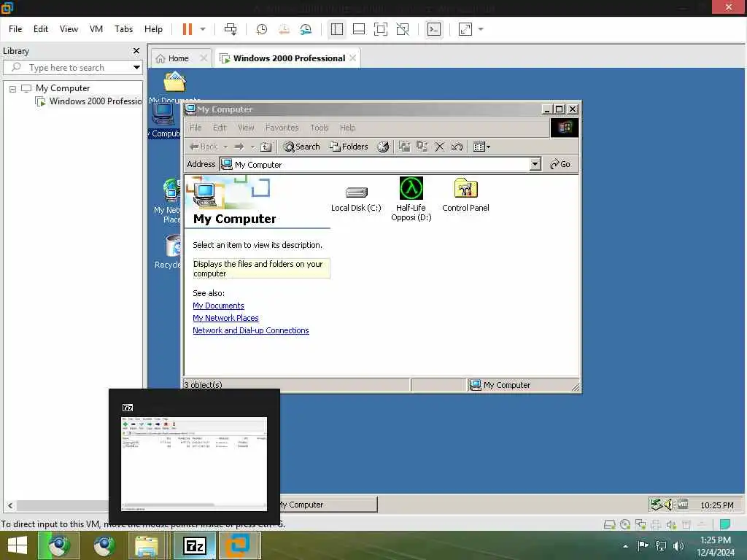Revert VM to its last snapshot
The width and height of the screenshot is (747, 560).
pos(284,29)
